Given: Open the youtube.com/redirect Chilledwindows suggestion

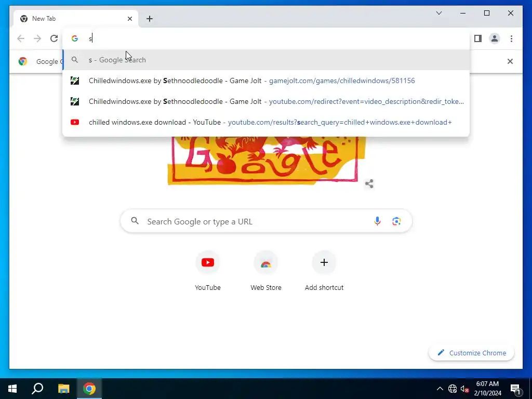Looking at the screenshot, I should click(267, 101).
